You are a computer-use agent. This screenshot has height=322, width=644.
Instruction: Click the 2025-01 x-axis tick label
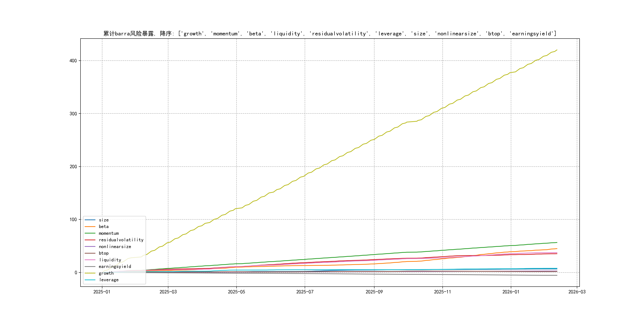[102, 292]
